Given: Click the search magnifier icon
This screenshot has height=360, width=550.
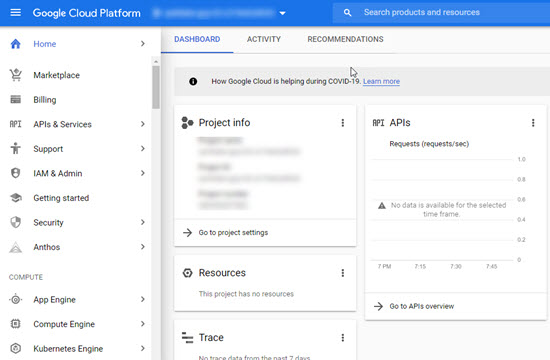Looking at the screenshot, I should (347, 13).
